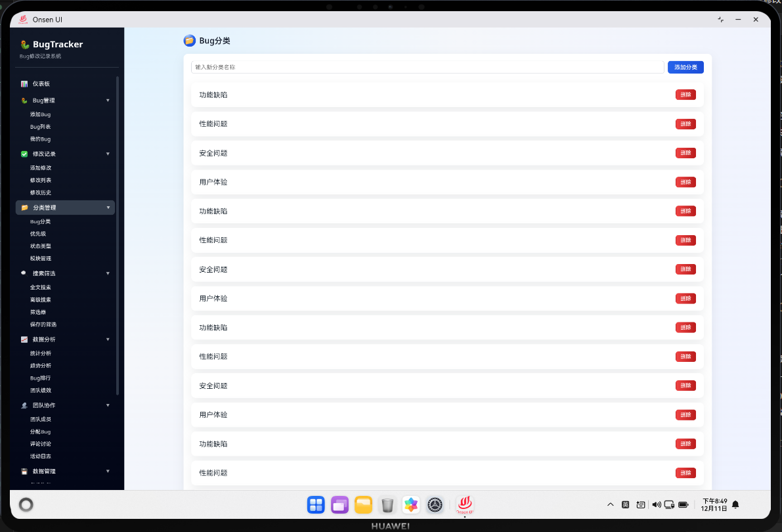Open the 仪表板 dashboard chart icon
This screenshot has height=532, width=782.
pos(24,84)
